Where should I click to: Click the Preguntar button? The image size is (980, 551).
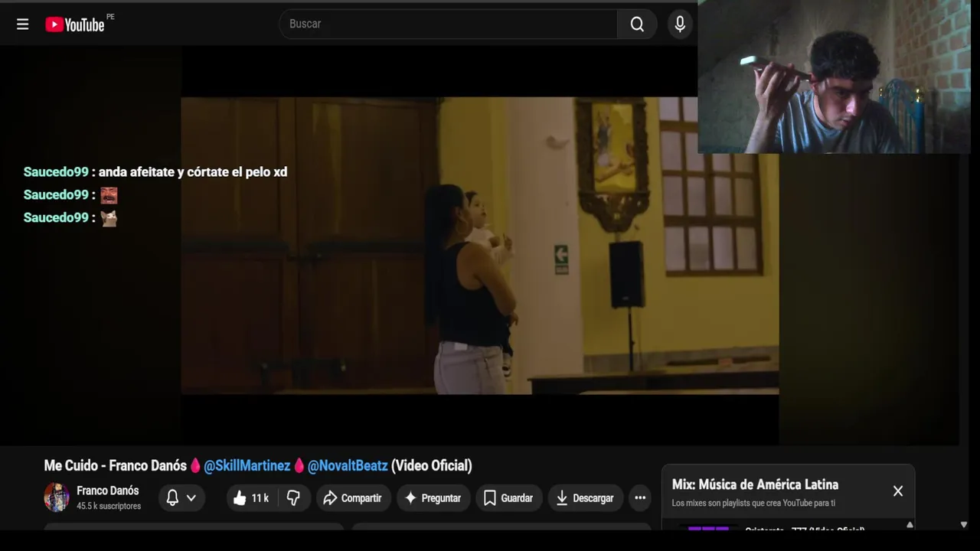point(433,498)
